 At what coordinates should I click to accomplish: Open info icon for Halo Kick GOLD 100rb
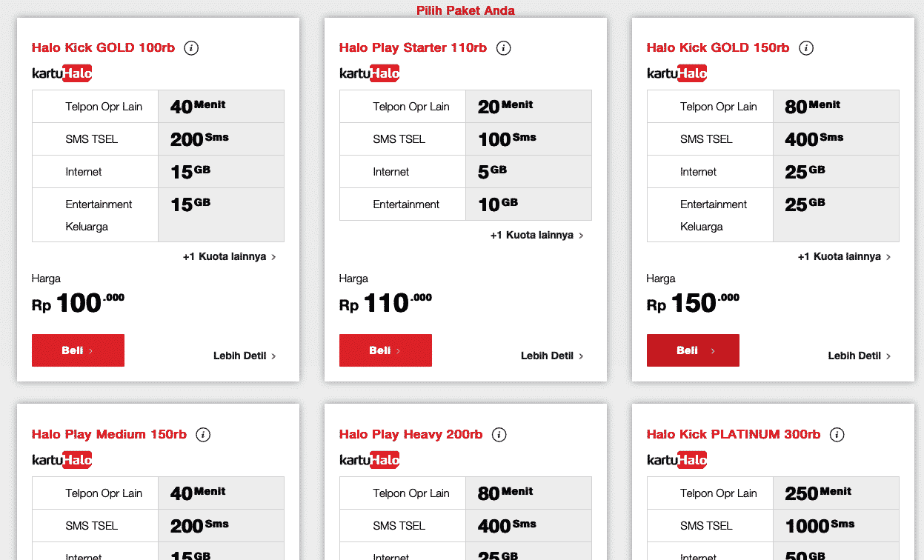191,48
